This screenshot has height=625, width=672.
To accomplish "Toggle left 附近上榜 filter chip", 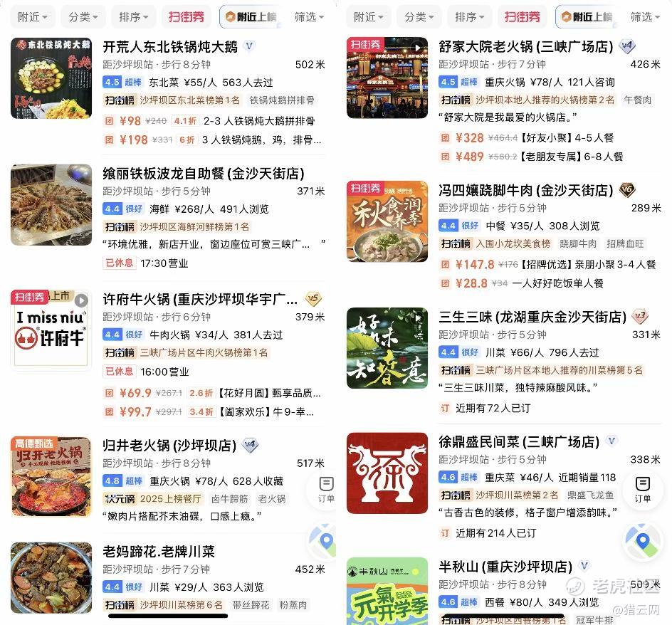I will pos(251,16).
